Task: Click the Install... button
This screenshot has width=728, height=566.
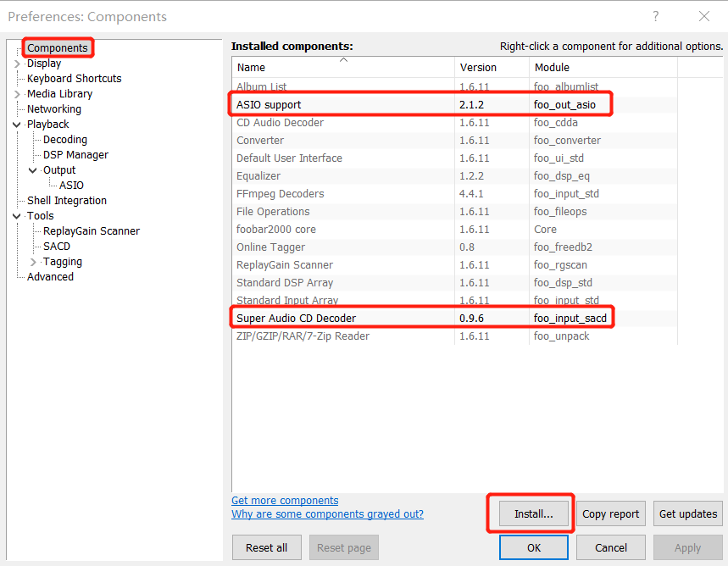Action: [533, 513]
